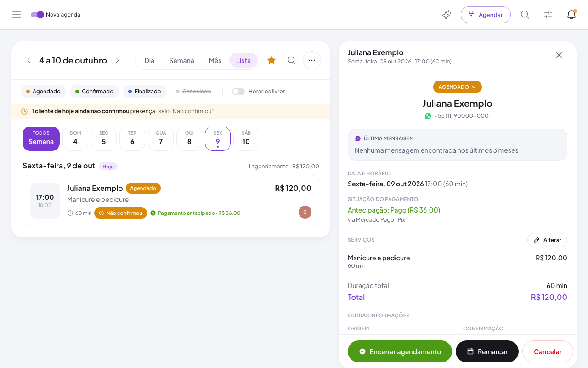Click the Remarcar button

[487, 351]
